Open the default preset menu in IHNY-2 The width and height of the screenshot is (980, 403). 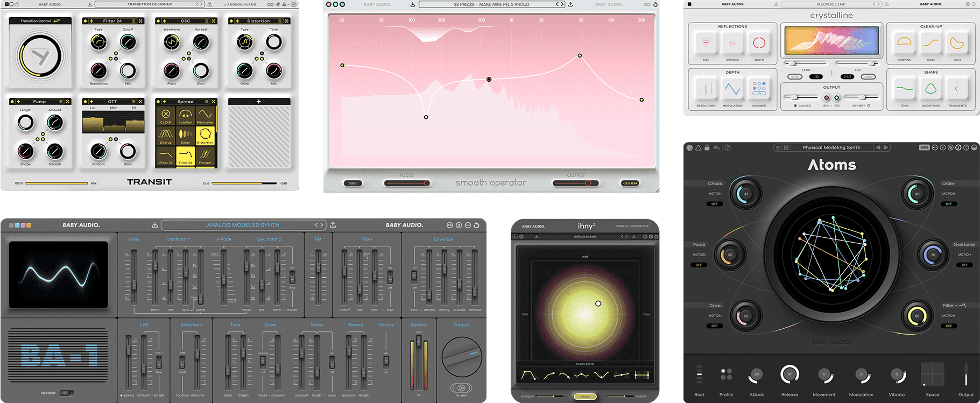coord(585,236)
